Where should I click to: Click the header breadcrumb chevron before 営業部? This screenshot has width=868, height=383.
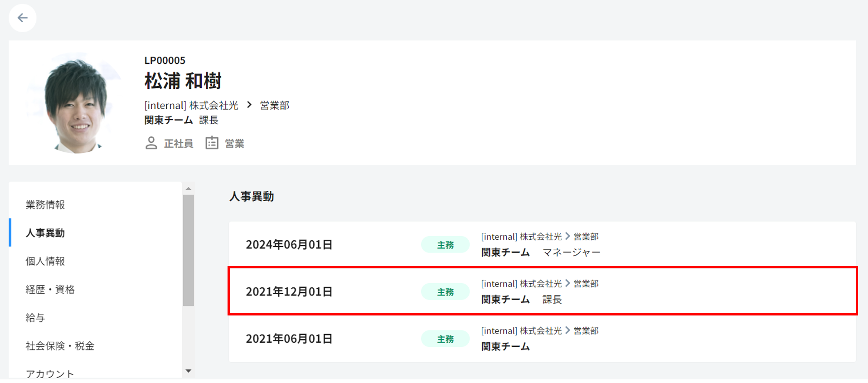[249, 105]
